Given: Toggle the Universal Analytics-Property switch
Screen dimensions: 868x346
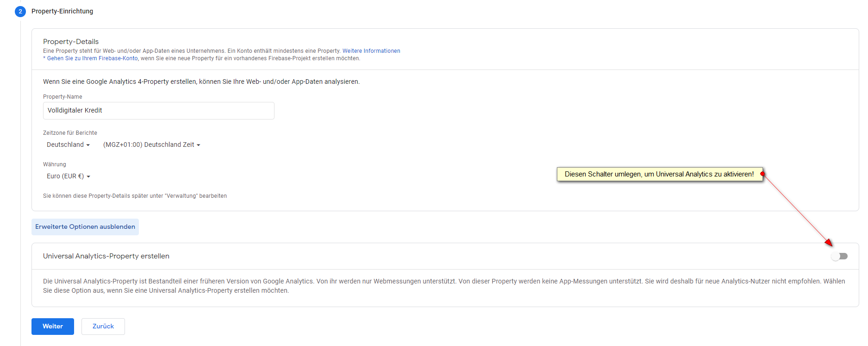Looking at the screenshot, I should 839,256.
